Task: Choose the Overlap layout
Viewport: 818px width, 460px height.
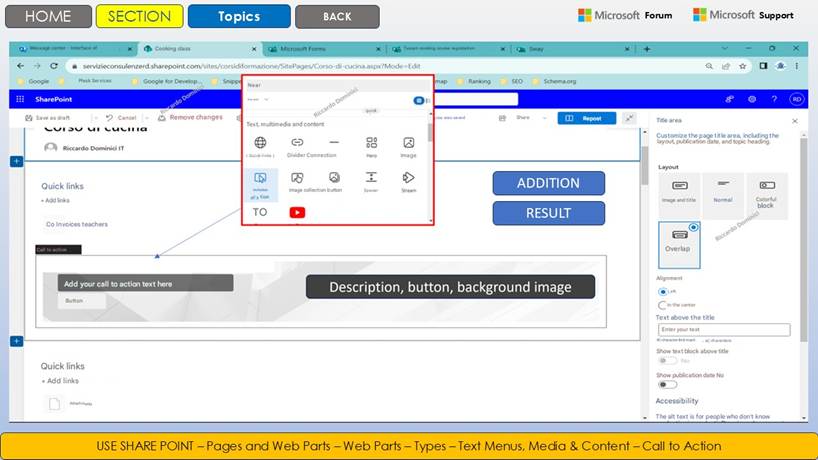Action: click(x=679, y=245)
